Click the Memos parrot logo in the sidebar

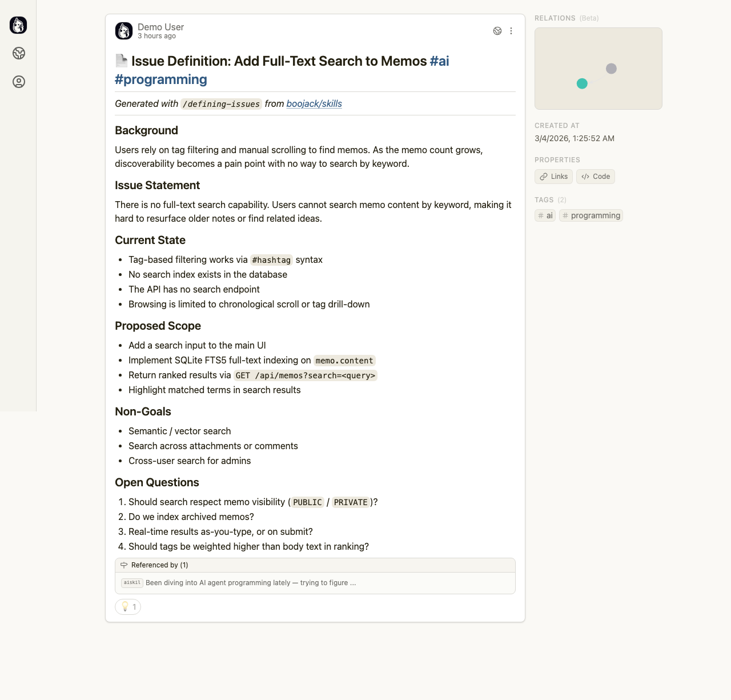pyautogui.click(x=18, y=25)
